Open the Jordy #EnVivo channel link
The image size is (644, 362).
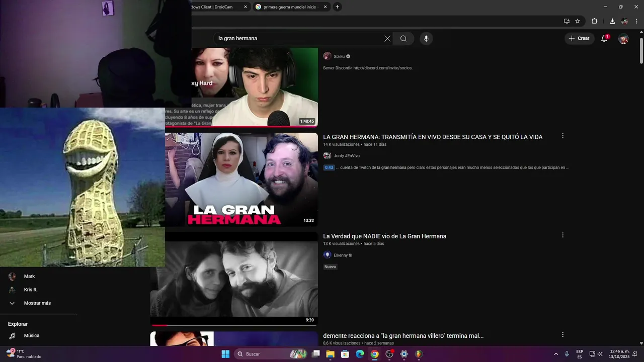point(347,156)
